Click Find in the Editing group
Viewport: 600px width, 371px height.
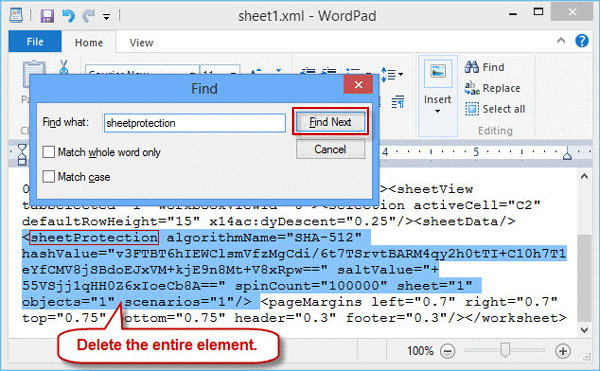pos(485,67)
